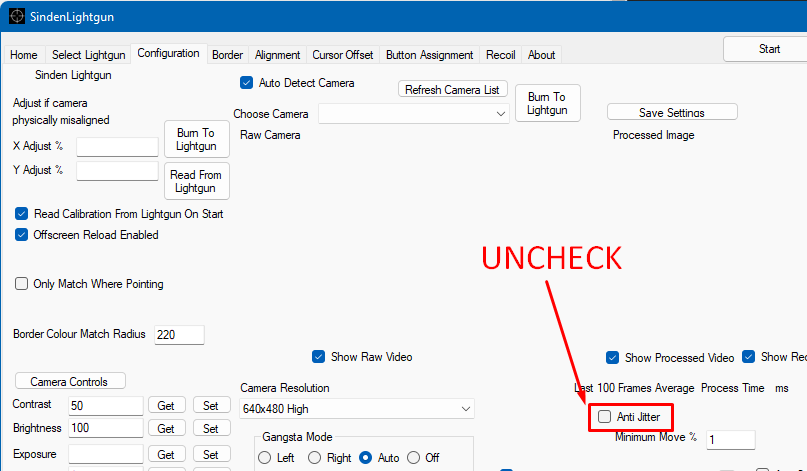Click the Border Colour Match Radius field
Image resolution: width=807 pixels, height=471 pixels.
coord(179,335)
